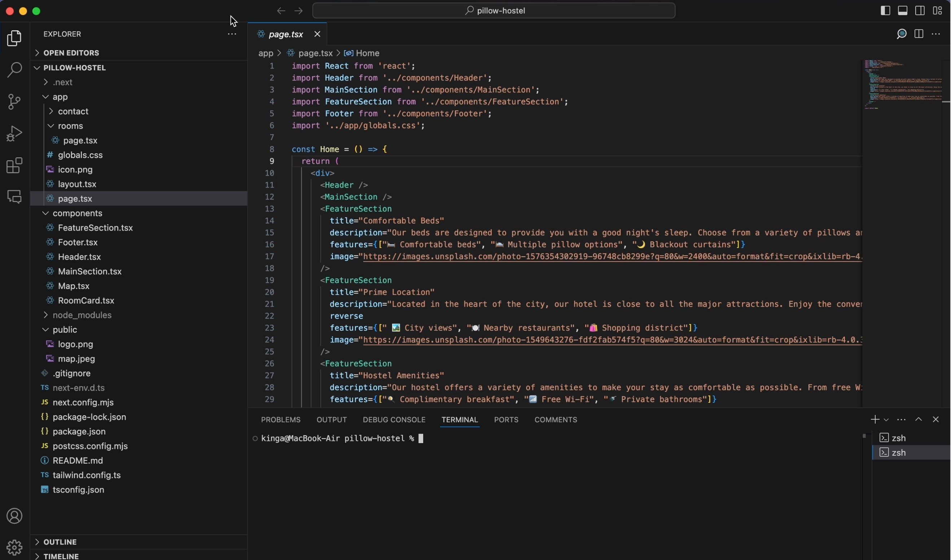Click the pillow-hostel command center search box
The width and height of the screenshot is (951, 560).
494,10
